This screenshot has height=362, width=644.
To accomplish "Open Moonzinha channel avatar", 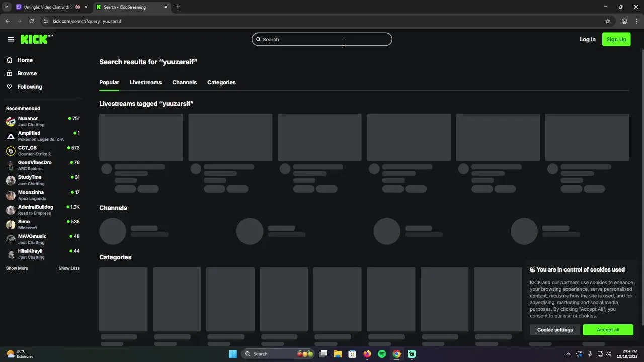I will click(11, 195).
